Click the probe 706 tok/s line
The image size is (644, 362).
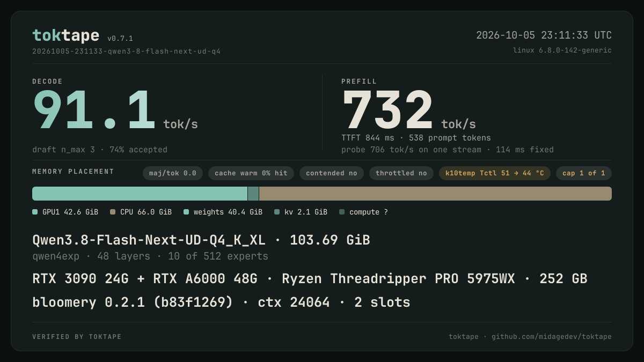448,150
